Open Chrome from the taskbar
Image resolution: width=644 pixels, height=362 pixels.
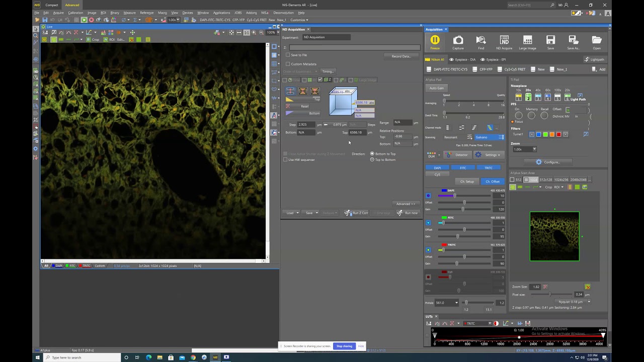click(x=193, y=357)
